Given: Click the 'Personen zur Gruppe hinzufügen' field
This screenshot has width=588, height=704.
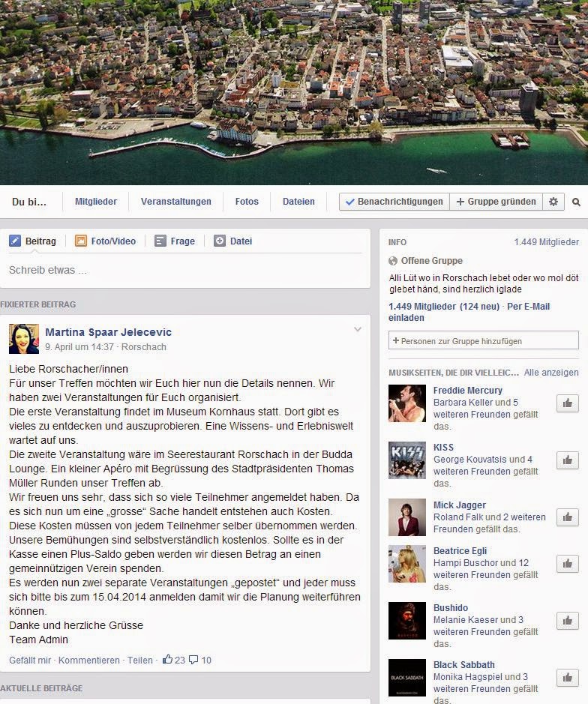Looking at the screenshot, I should pyautogui.click(x=483, y=341).
